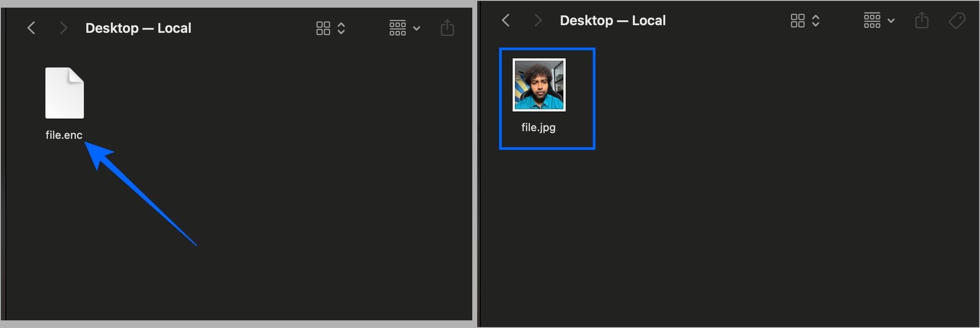Expand group-by chevron in file.enc window
This screenshot has width=980, height=328.
tap(417, 28)
